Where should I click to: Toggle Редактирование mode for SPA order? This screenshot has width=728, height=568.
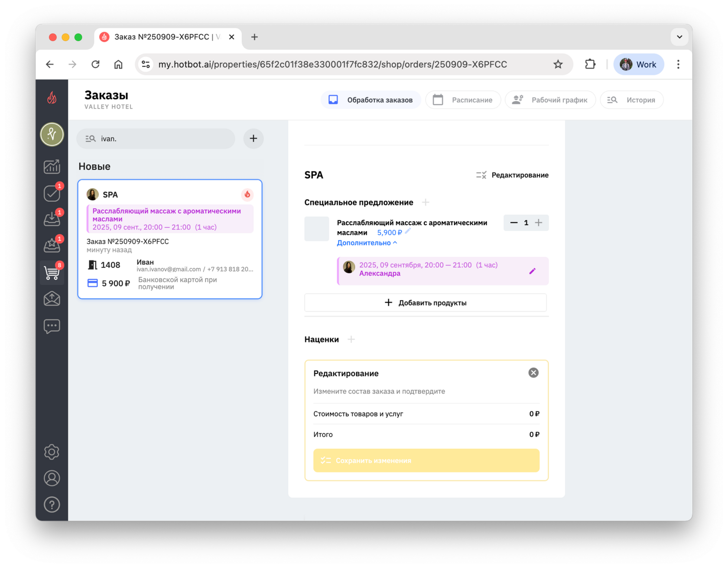click(512, 175)
